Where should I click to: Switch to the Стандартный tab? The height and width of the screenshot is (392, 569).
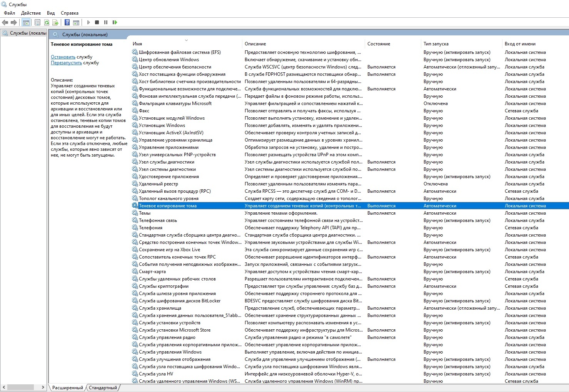103,387
